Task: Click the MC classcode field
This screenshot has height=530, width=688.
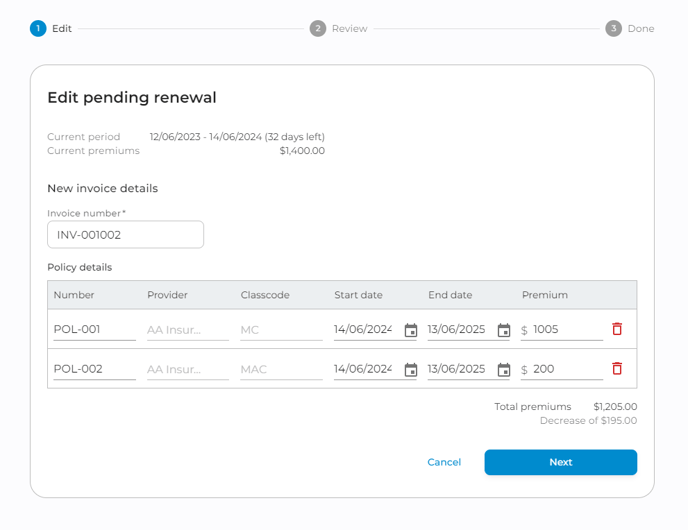Action: 280,329
